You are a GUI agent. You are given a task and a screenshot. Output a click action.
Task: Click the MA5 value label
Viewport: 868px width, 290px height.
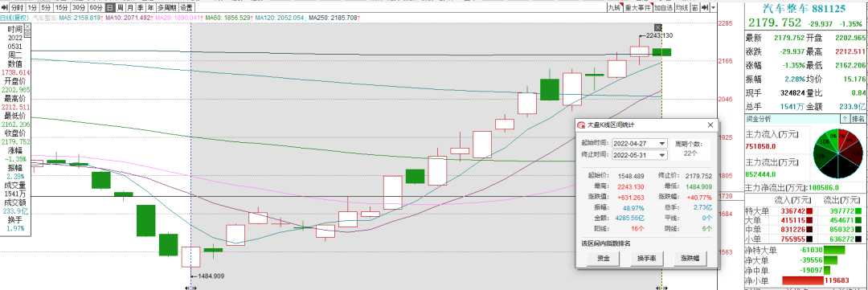[x=81, y=18]
